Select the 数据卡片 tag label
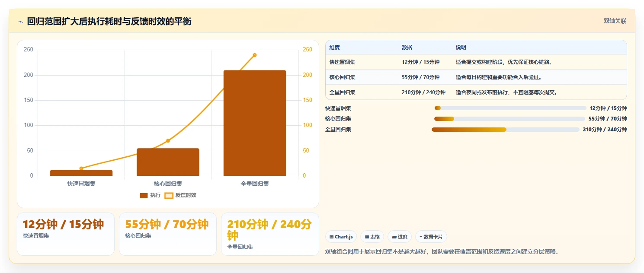The image size is (644, 273). pos(433,237)
